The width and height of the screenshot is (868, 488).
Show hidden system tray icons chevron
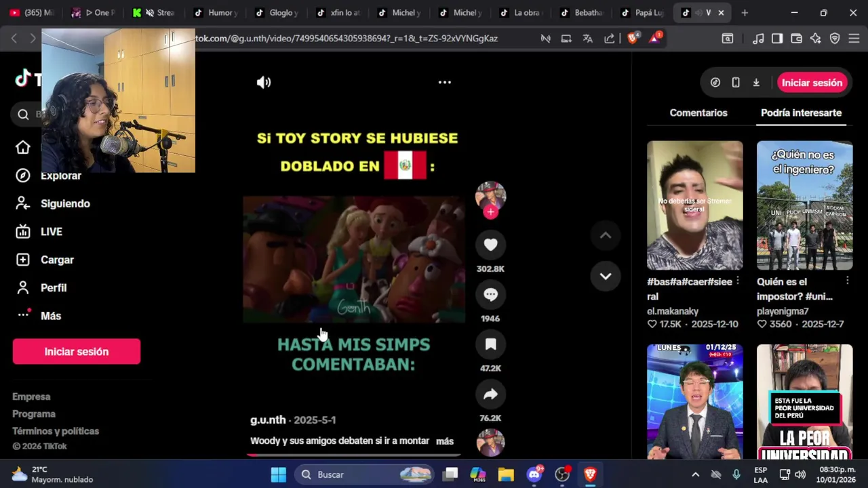[695, 474]
